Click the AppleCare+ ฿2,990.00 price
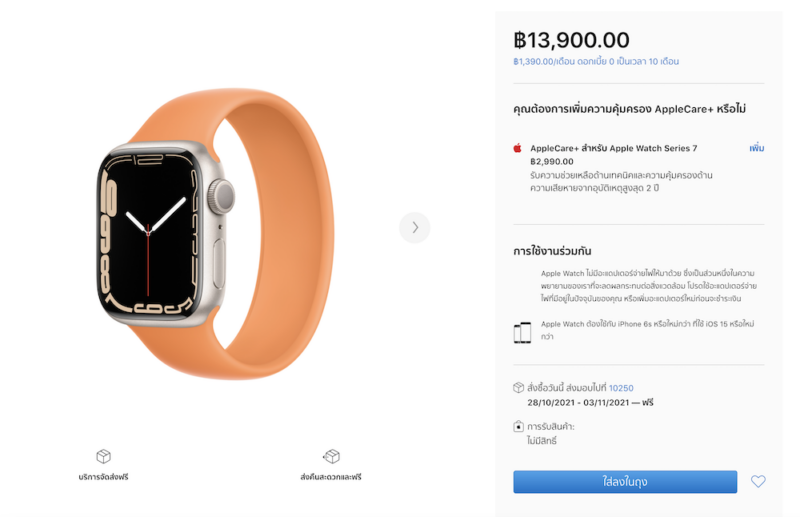The width and height of the screenshot is (800, 517). coord(552,161)
